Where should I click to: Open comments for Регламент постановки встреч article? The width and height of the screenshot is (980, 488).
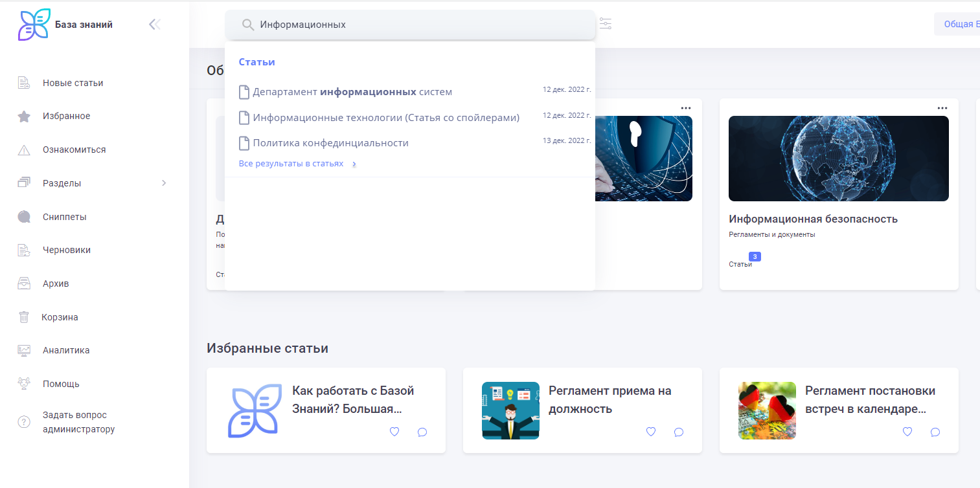click(935, 432)
